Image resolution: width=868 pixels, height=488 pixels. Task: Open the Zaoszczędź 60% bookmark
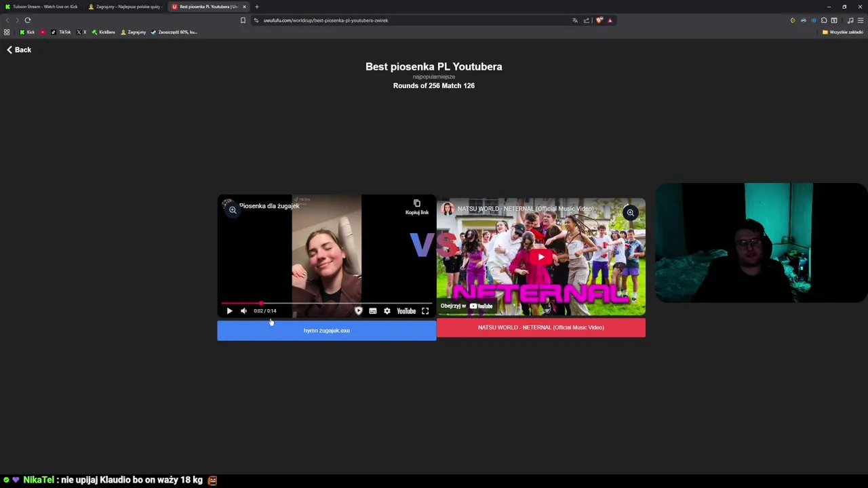[174, 32]
